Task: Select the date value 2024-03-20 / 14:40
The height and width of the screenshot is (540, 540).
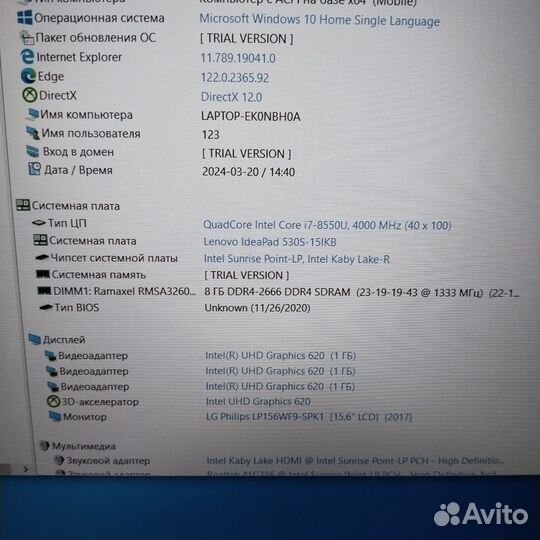Action: pos(248,172)
